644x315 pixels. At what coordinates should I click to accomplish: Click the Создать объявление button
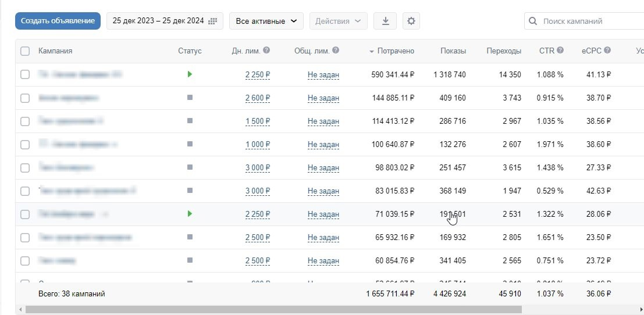(58, 21)
